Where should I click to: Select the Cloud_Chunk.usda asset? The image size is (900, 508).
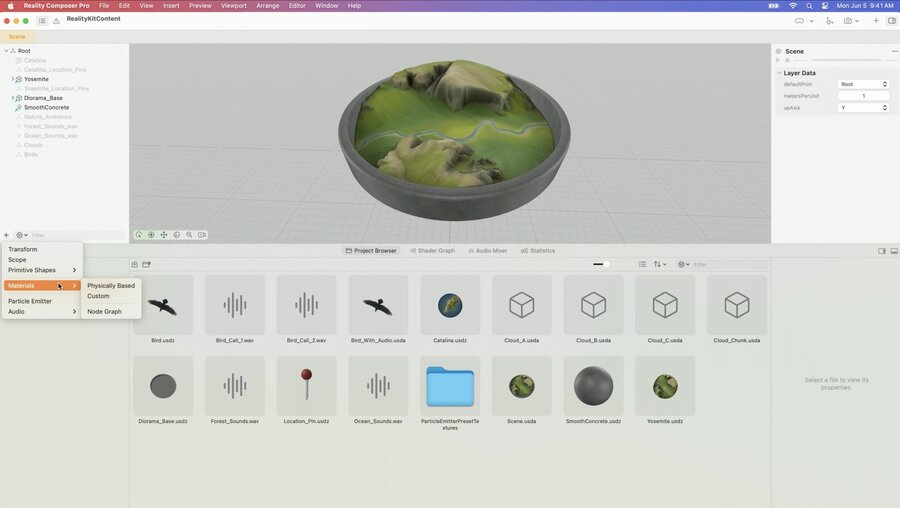pyautogui.click(x=737, y=305)
